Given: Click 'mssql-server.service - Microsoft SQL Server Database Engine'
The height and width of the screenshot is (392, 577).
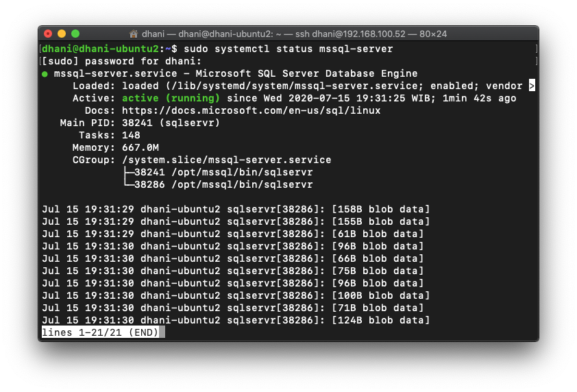Looking at the screenshot, I should point(236,73).
